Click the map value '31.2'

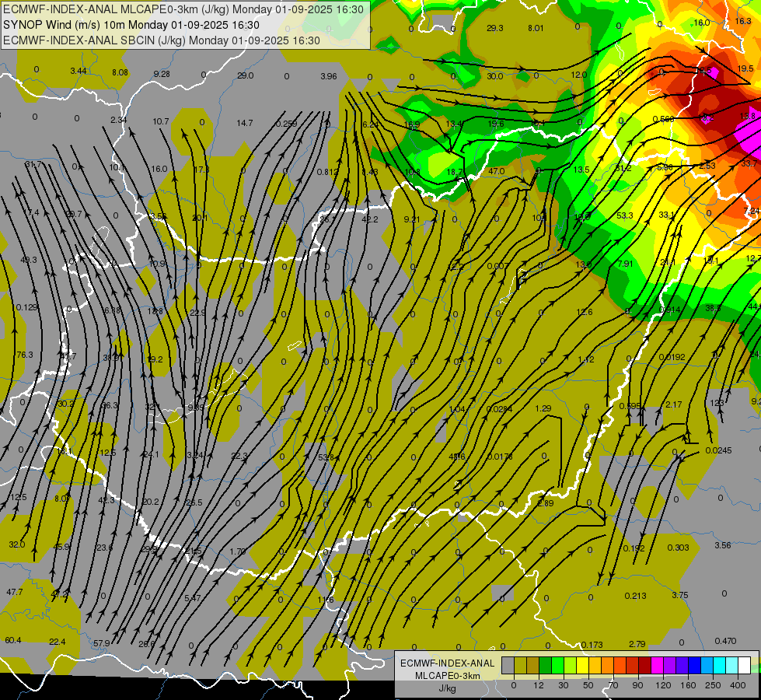[623, 168]
